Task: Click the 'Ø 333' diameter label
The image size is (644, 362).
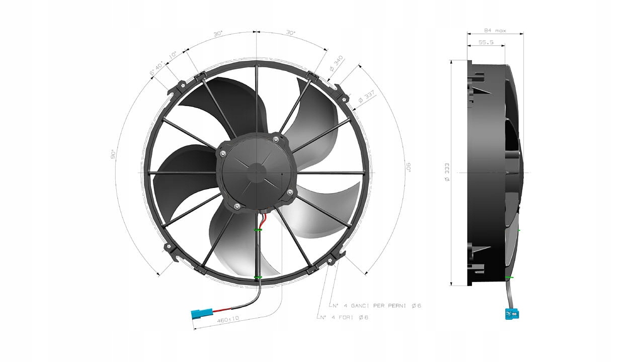Action: (447, 172)
